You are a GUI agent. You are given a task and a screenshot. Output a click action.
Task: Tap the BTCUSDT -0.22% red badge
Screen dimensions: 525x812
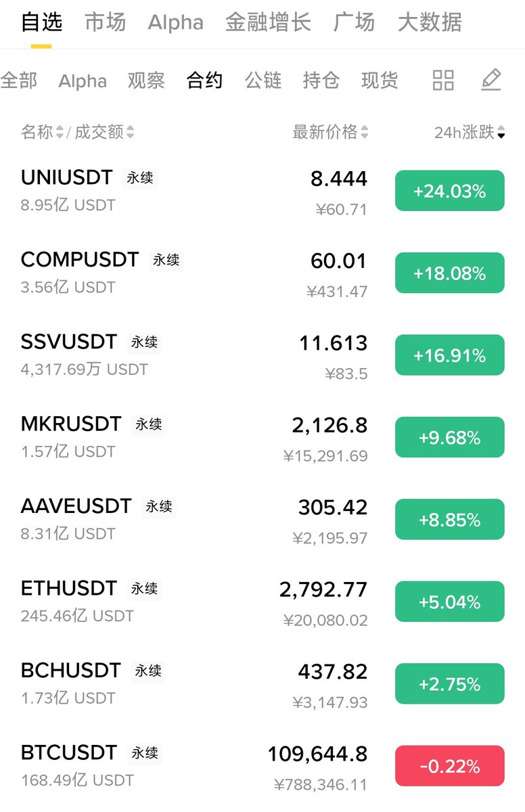coord(450,766)
